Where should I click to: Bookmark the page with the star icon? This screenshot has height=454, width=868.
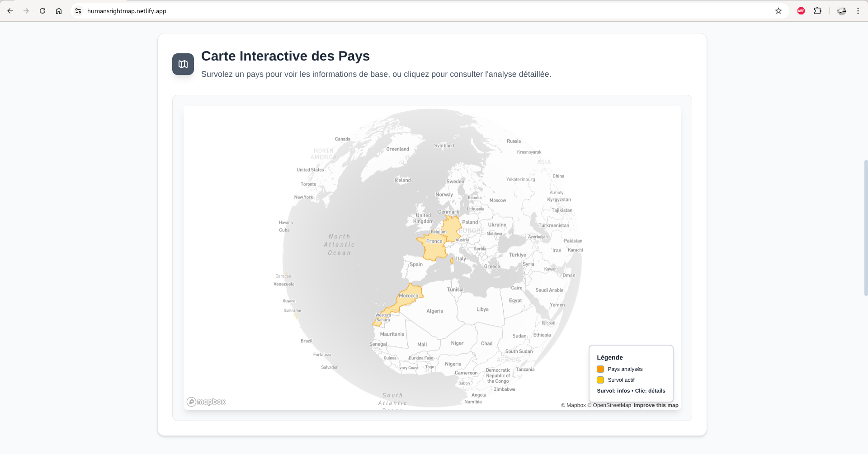point(778,11)
